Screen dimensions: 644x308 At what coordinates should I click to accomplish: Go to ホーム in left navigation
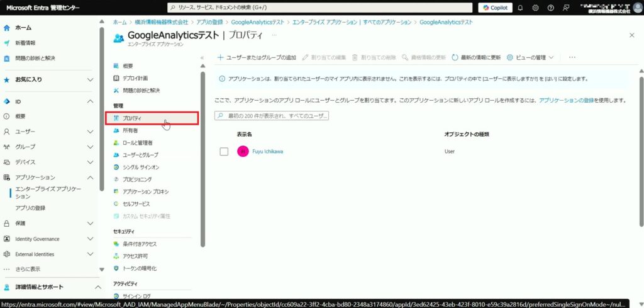point(23,28)
